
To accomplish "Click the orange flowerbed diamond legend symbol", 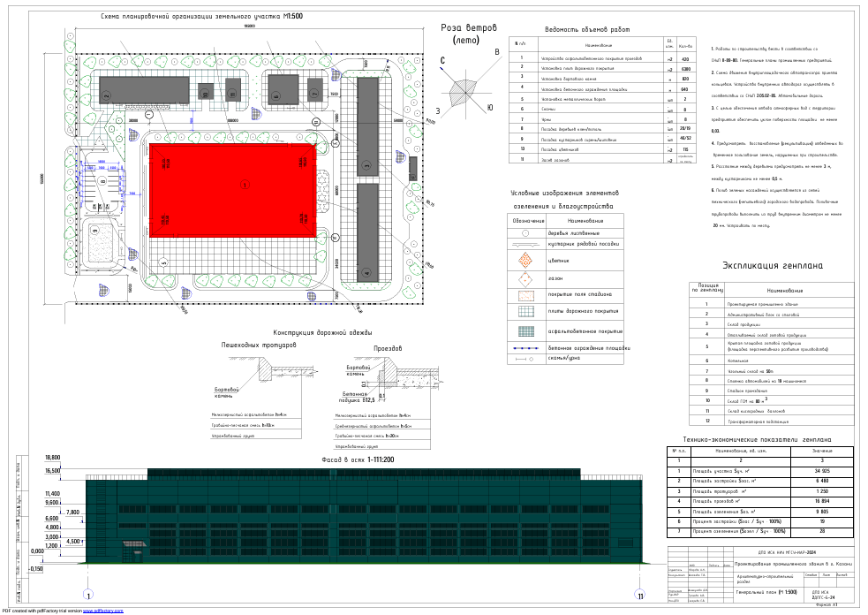I will coord(526,260).
